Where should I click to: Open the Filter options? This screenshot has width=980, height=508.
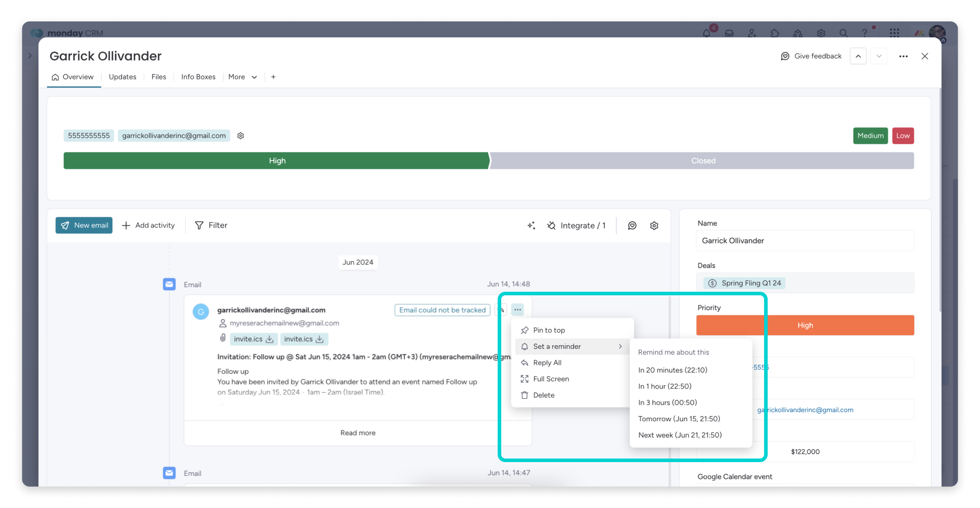click(x=211, y=225)
